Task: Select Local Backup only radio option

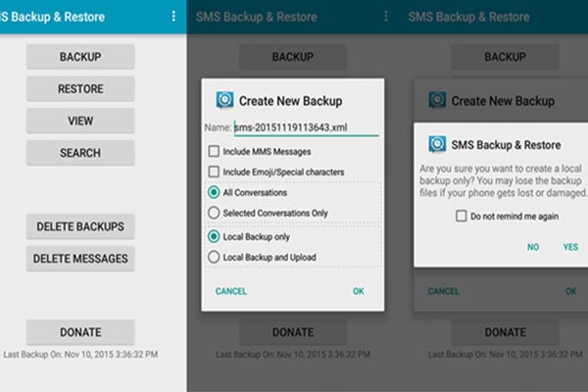Action: click(x=214, y=237)
